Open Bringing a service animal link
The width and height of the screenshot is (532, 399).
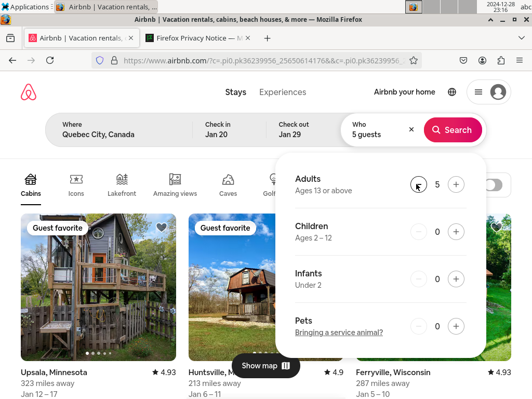(x=339, y=332)
